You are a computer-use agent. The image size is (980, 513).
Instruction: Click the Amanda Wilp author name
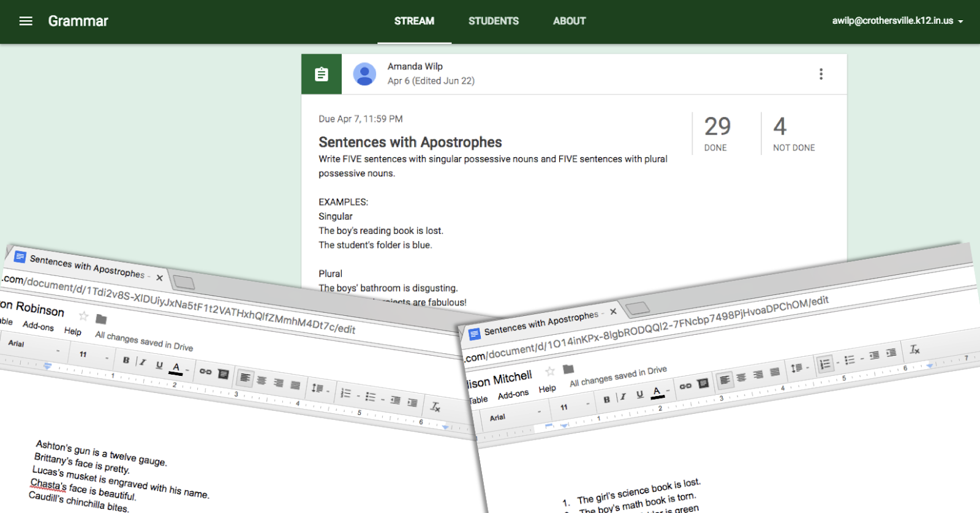tap(415, 66)
